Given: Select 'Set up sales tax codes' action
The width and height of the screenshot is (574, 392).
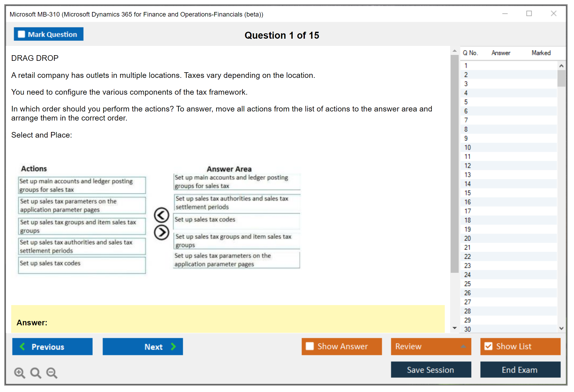Looking at the screenshot, I should tap(82, 265).
